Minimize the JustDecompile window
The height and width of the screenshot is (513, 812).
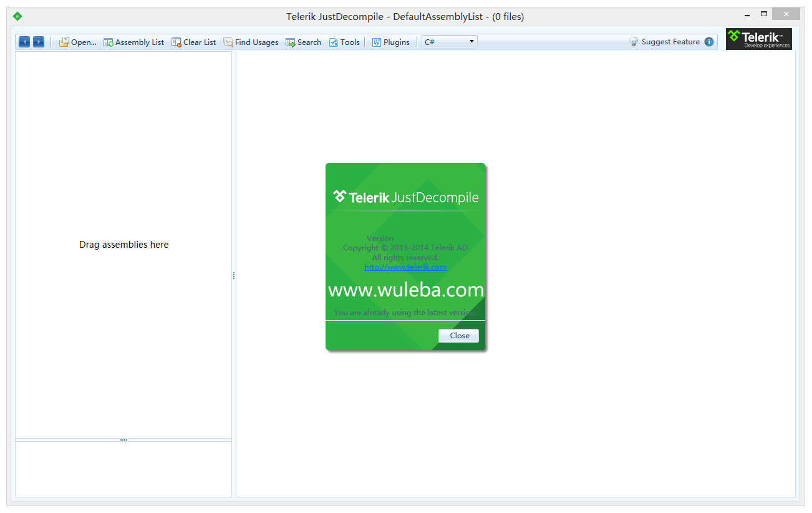pos(747,15)
